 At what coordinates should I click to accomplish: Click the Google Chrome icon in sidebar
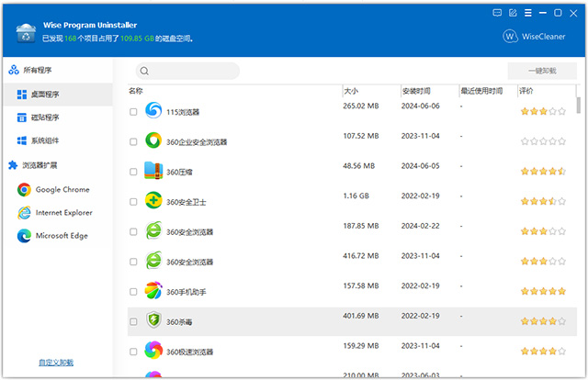(24, 190)
